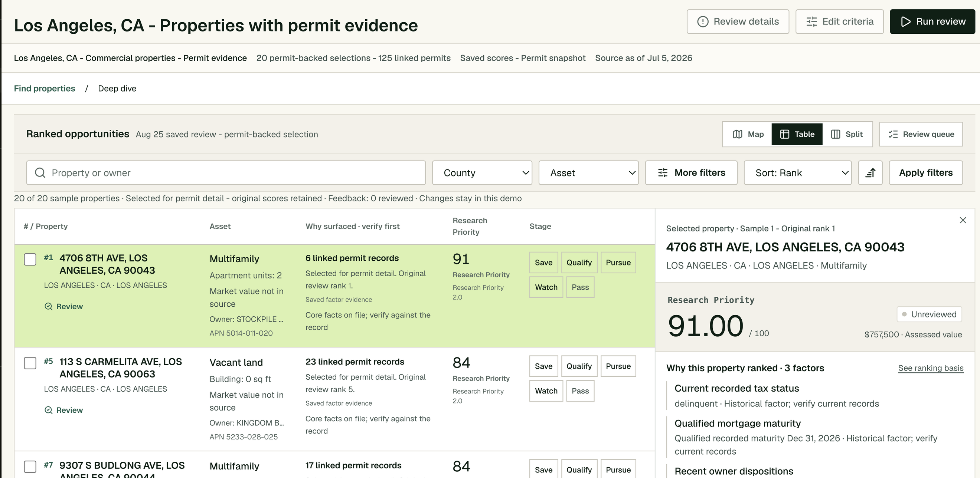Viewport: 980px width, 478px height.
Task: Click review icon for 113 S CARMELITA AVE
Action: coord(48,410)
